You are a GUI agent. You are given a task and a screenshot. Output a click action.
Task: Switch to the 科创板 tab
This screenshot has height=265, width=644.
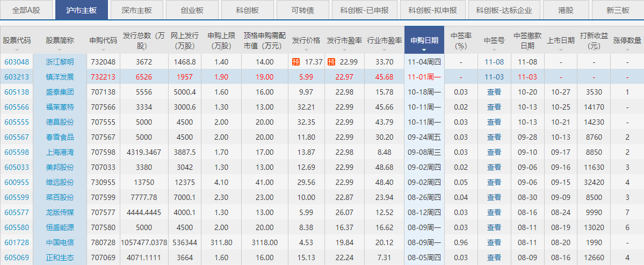tap(248, 10)
